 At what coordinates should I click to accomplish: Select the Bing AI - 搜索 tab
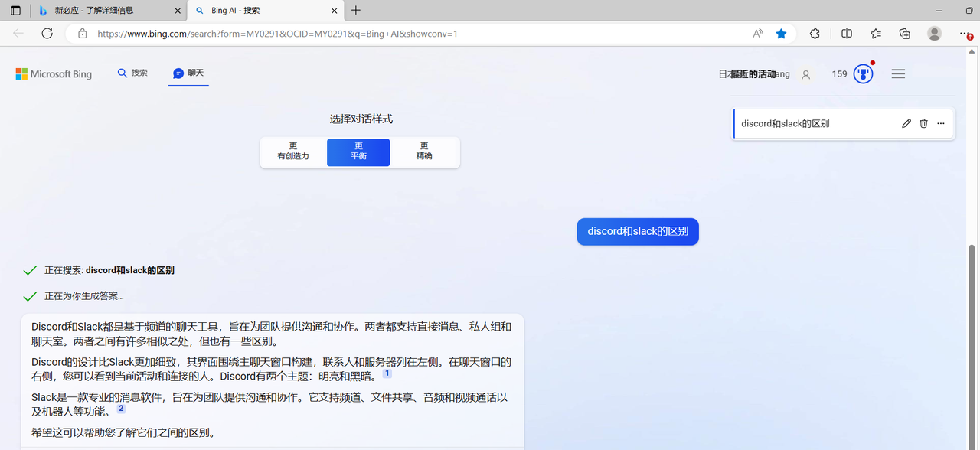265,11
